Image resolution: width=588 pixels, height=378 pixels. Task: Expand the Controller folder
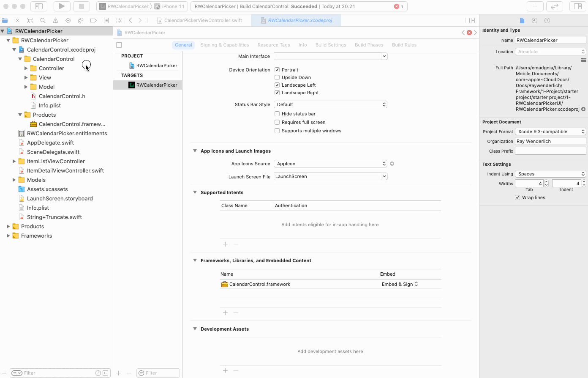tap(26, 68)
